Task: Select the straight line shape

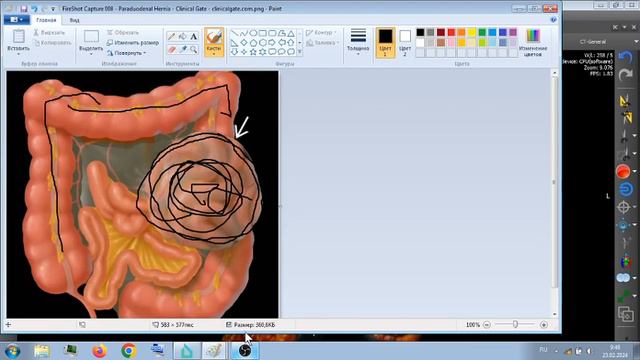Action: [x=234, y=33]
